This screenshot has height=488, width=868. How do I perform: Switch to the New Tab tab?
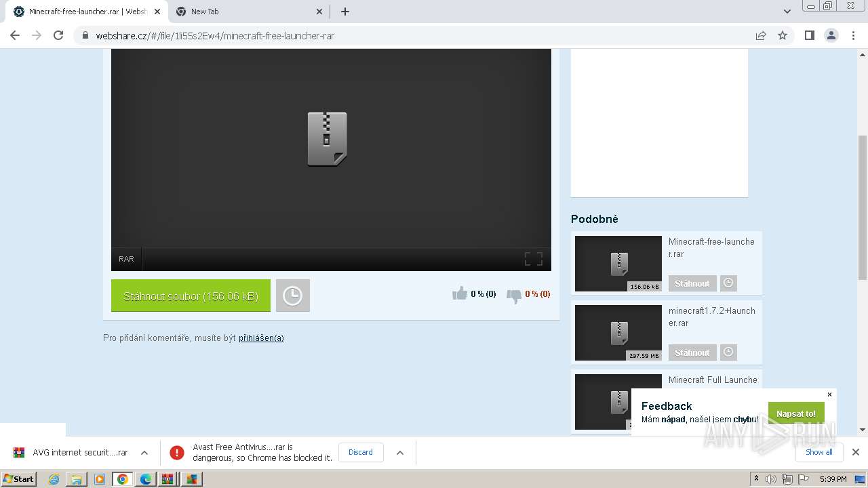click(x=250, y=12)
